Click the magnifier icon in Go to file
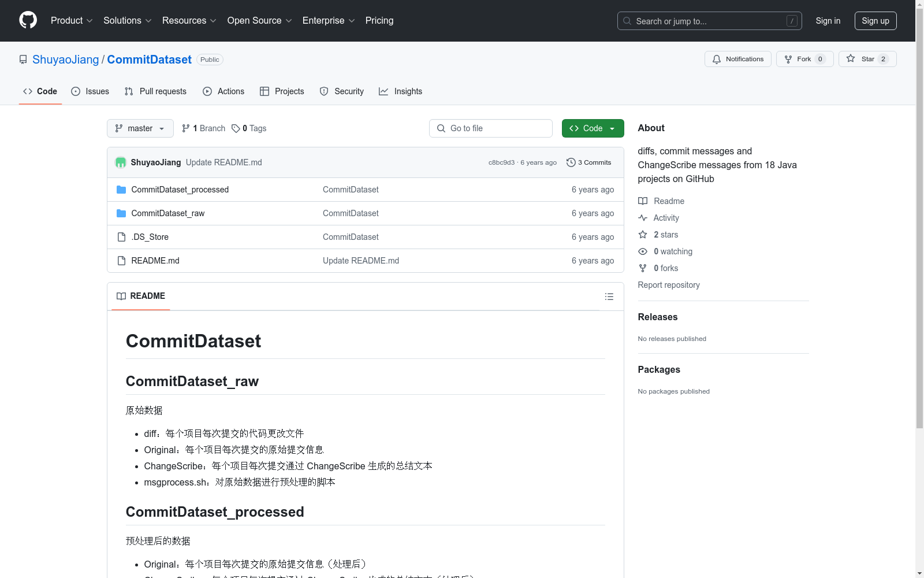 tap(441, 128)
